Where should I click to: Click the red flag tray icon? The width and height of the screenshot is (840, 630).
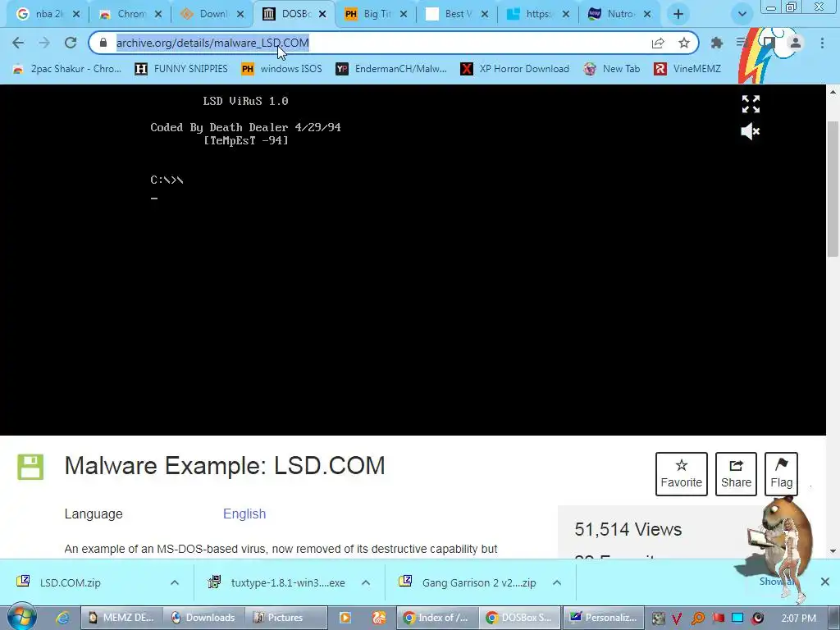click(718, 619)
